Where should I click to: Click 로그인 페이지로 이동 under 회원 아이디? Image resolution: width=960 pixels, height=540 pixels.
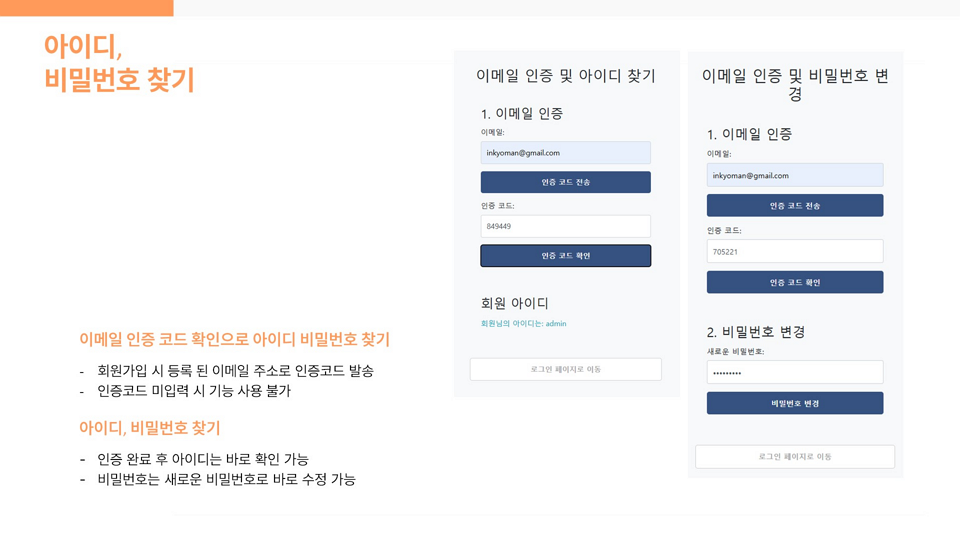565,369
